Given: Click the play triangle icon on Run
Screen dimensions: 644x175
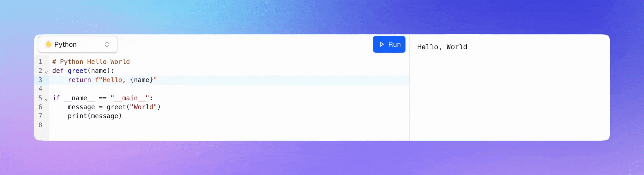Looking at the screenshot, I should (382, 44).
